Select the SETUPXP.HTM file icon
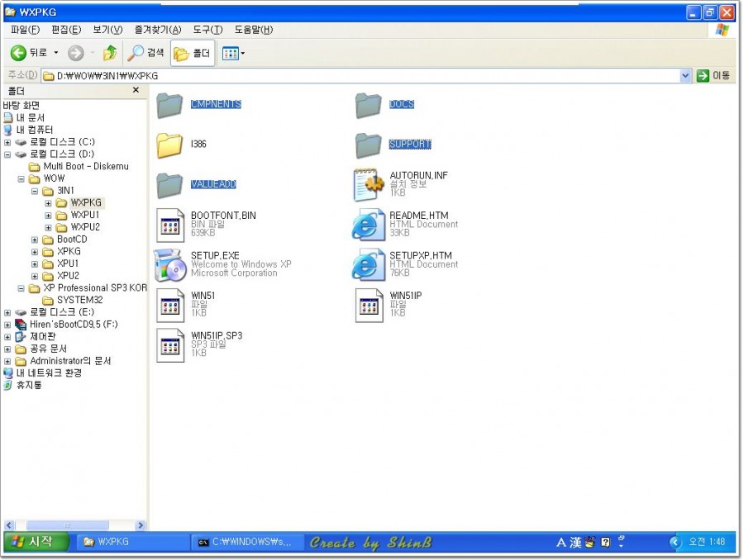This screenshot has height=560, width=744. coord(368,264)
